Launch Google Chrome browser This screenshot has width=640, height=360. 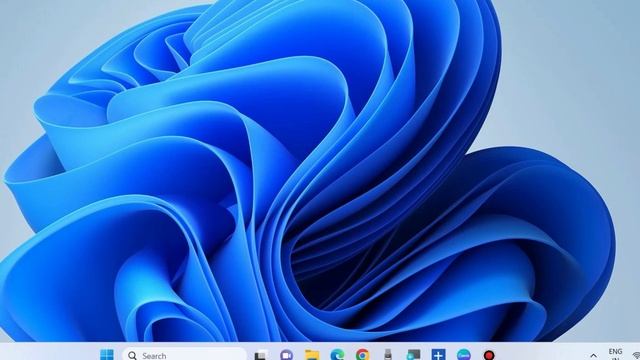pyautogui.click(x=362, y=355)
